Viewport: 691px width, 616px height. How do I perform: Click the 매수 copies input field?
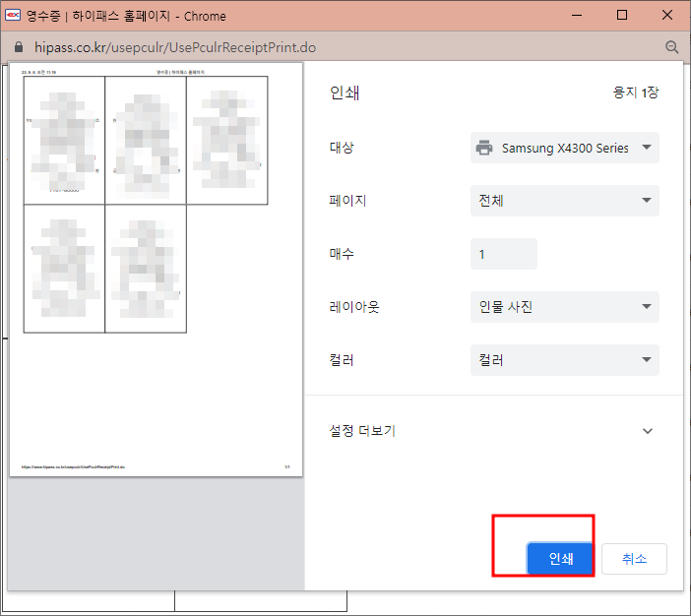coord(504,254)
